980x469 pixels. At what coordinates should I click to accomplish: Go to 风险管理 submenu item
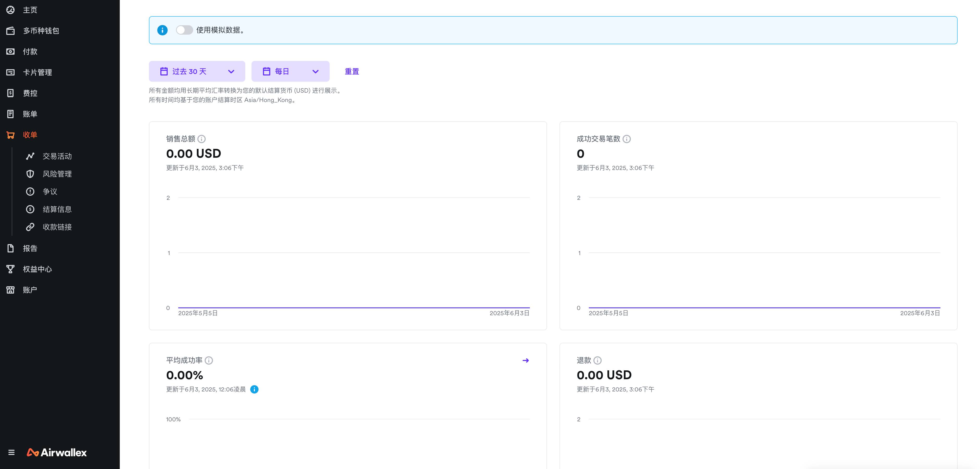click(57, 174)
